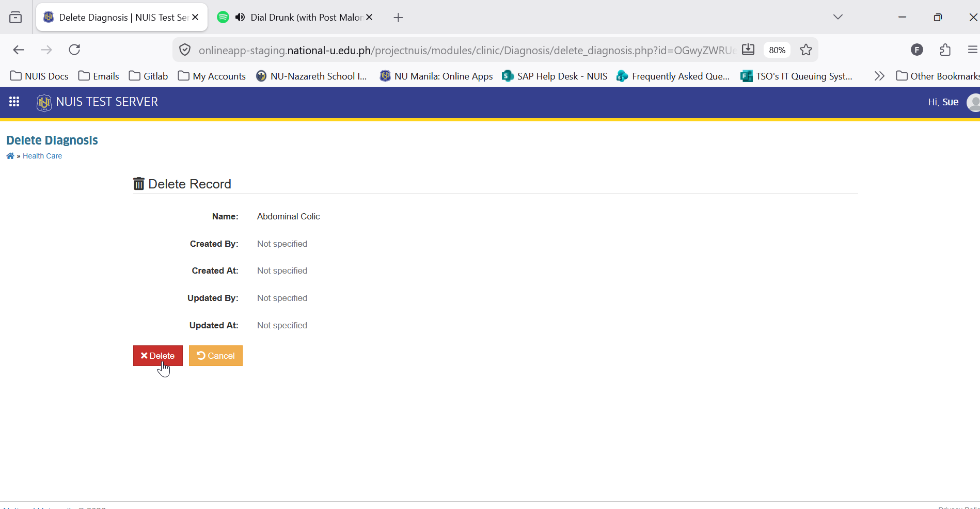Click the NUIS Test Server logo
Image resolution: width=980 pixels, height=509 pixels.
click(44, 102)
